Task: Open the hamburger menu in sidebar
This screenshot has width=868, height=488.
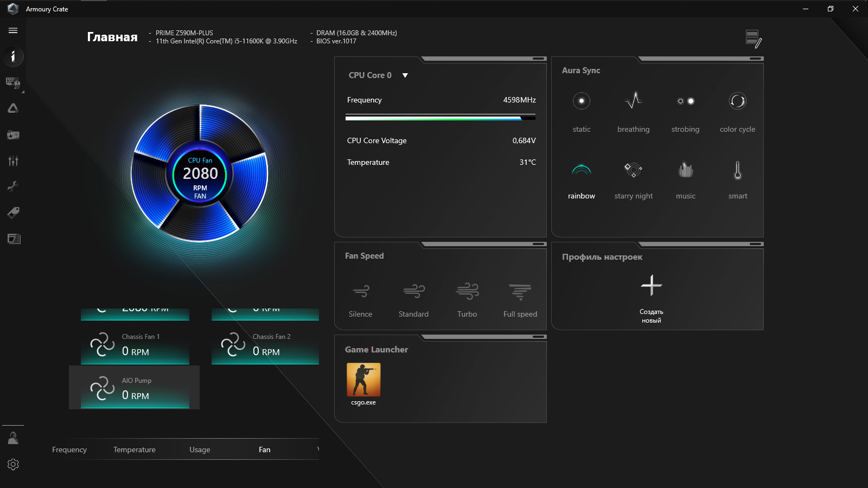Action: pos(13,30)
